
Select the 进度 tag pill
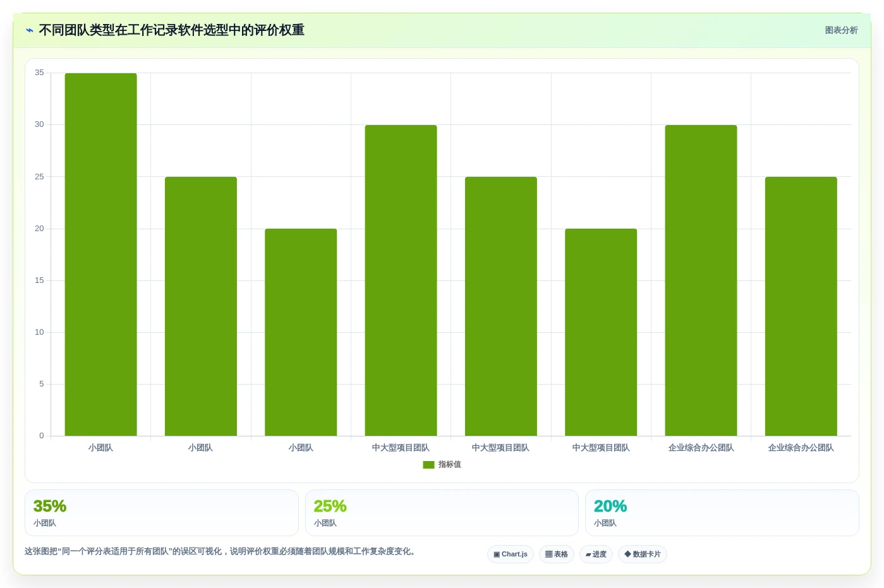pyautogui.click(x=596, y=554)
